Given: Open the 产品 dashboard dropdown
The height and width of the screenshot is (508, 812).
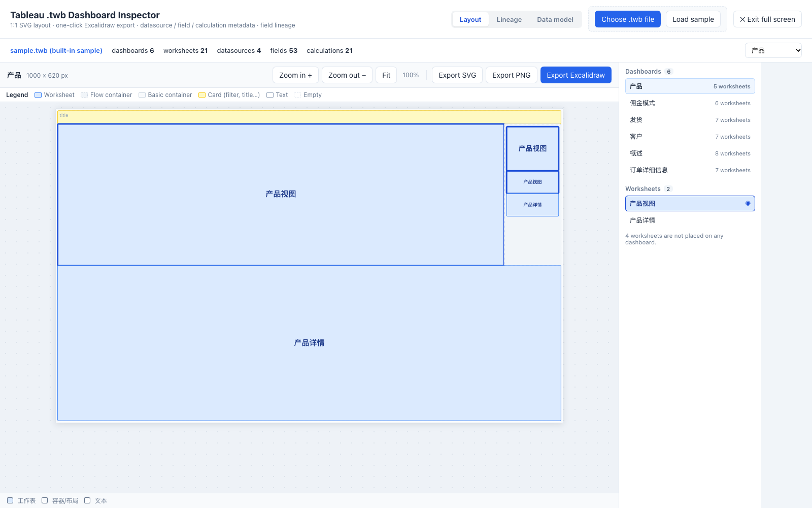Looking at the screenshot, I should coord(773,50).
